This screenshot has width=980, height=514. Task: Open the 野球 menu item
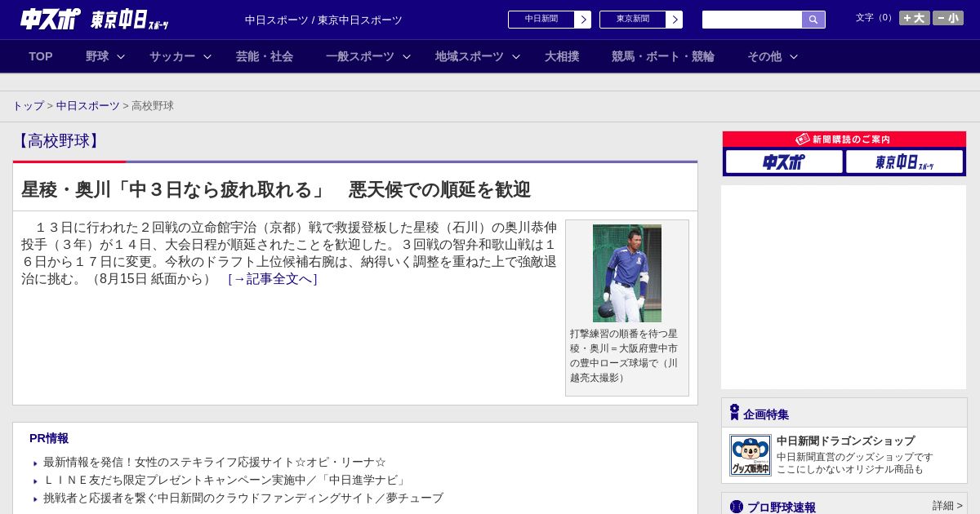97,56
